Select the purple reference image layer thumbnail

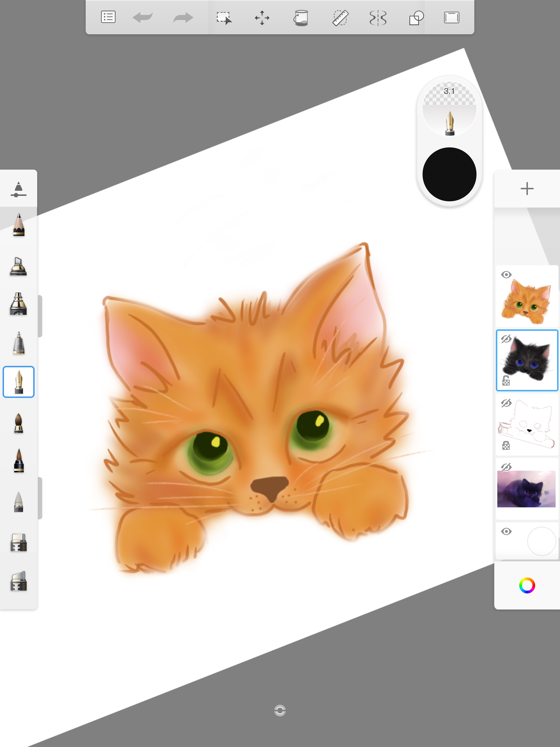click(526, 489)
